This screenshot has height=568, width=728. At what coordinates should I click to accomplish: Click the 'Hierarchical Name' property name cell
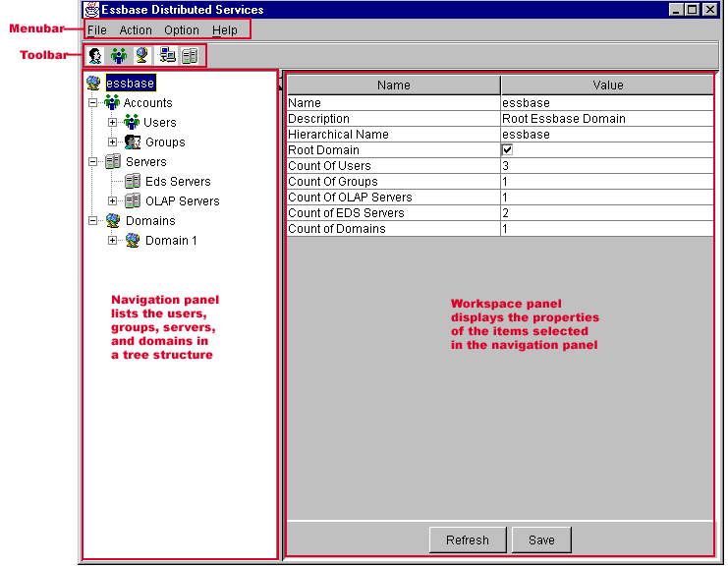[x=394, y=135]
